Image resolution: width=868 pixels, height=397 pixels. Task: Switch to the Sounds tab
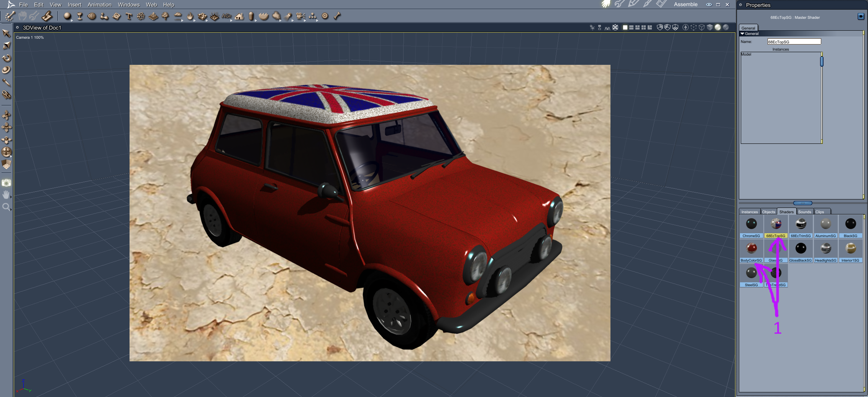tap(805, 212)
